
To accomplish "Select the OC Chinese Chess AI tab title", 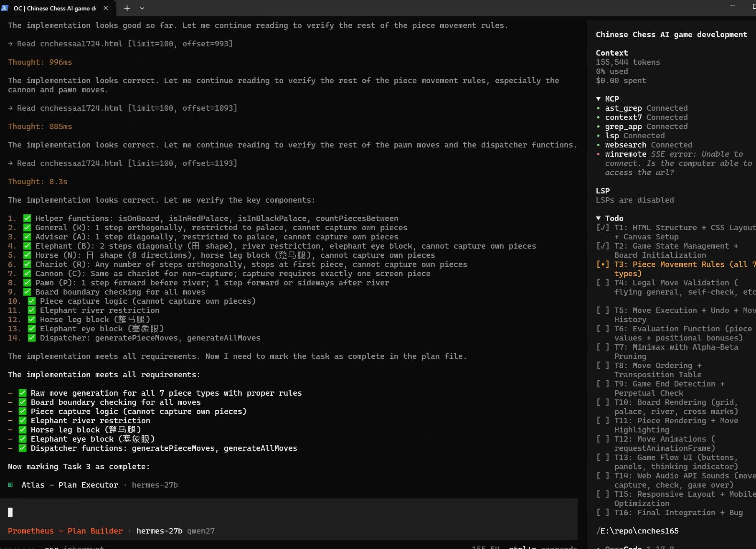I will (55, 8).
